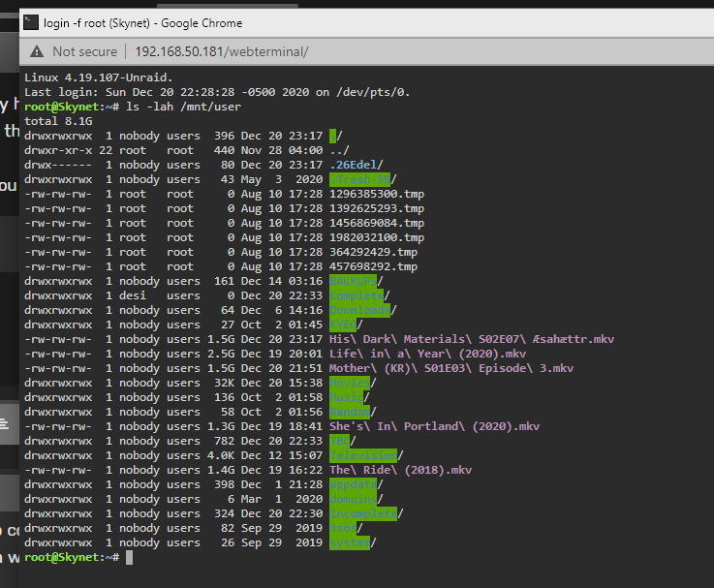Click the '../' parent directory entry

point(339,150)
